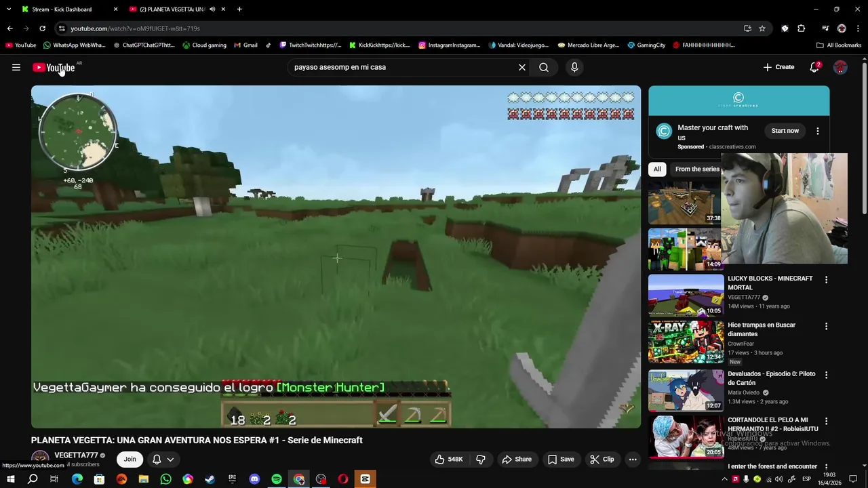Expand the subscription notification bell dropdown
The height and width of the screenshot is (488, 868).
click(163, 459)
